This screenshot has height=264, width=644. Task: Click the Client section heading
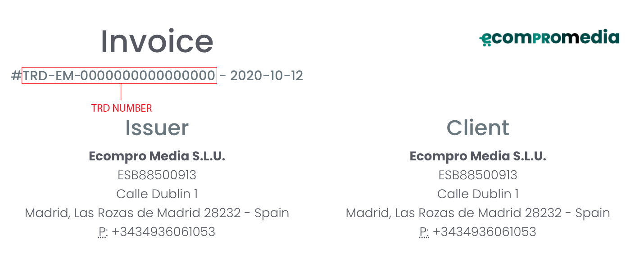coord(478,127)
